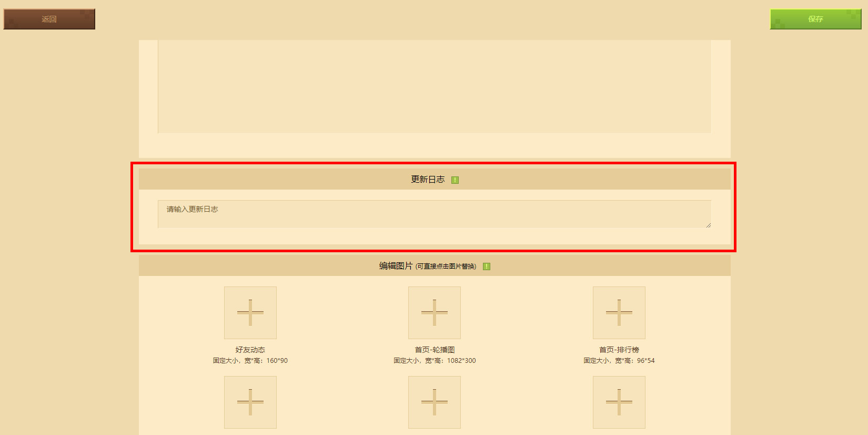
Task: Upload the 首页-轮播图 image via plus box
Action: (435, 313)
